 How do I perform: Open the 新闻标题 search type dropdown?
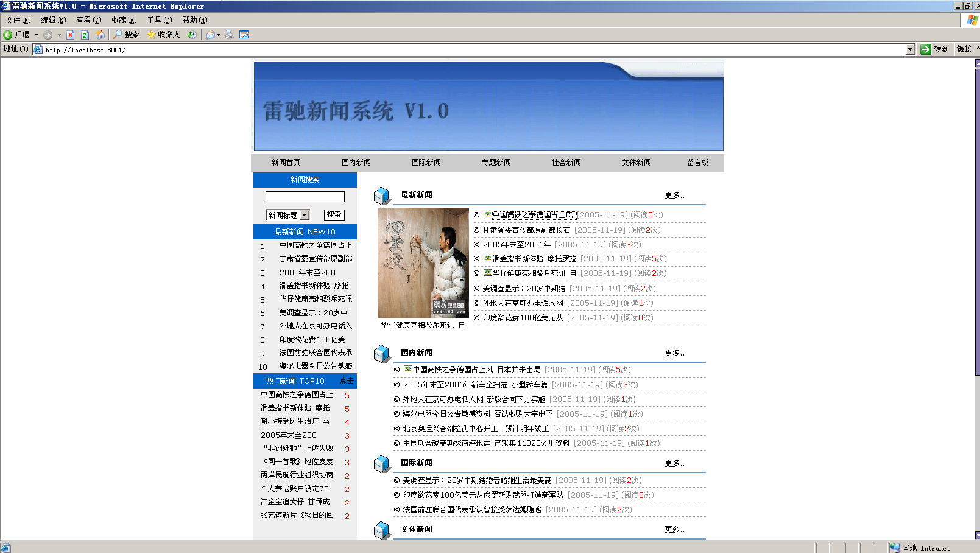[x=287, y=214]
